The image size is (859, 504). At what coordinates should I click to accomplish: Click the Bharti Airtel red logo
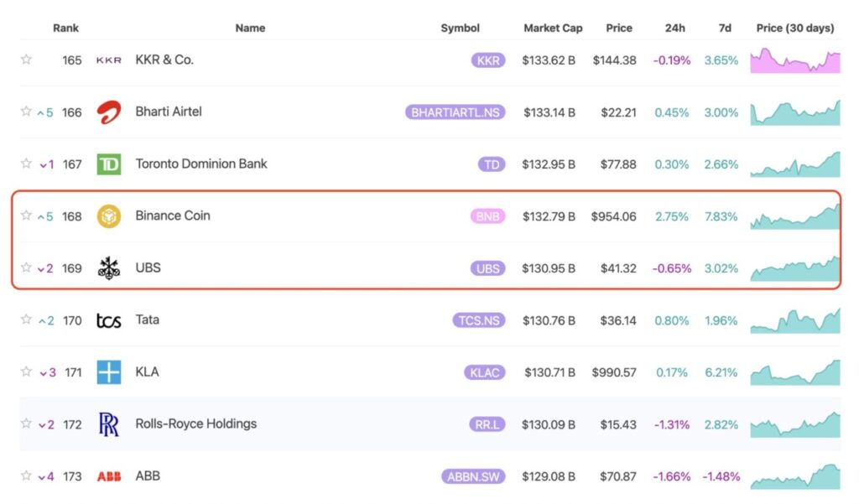[109, 112]
